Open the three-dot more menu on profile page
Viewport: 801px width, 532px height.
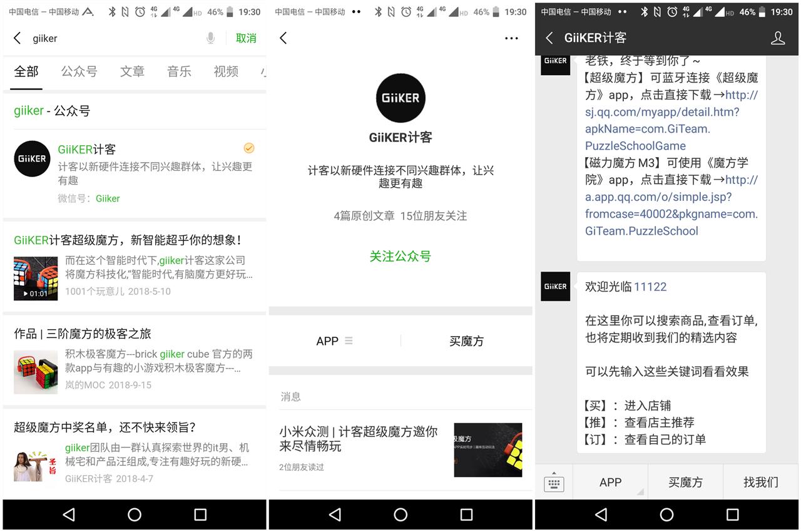click(x=511, y=38)
